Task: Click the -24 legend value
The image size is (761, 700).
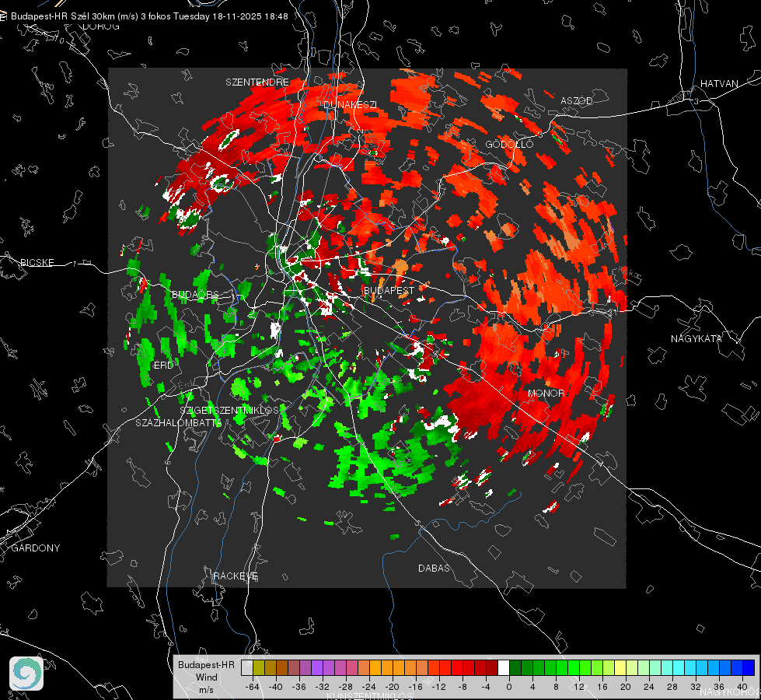Action: pyautogui.click(x=368, y=687)
